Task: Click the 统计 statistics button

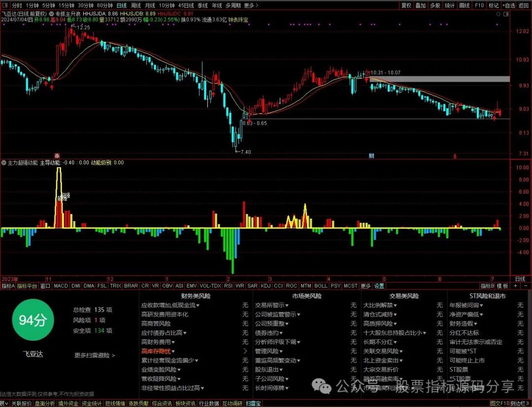Action: [450, 5]
